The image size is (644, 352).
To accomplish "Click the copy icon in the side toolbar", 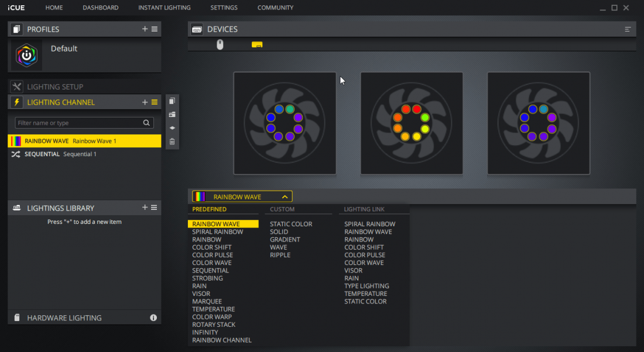I will pos(172,101).
